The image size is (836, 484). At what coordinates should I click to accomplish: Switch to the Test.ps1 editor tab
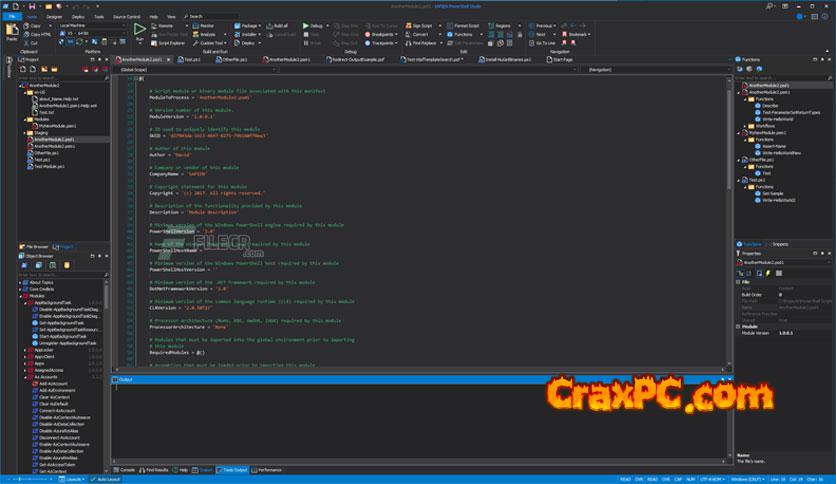click(x=190, y=59)
